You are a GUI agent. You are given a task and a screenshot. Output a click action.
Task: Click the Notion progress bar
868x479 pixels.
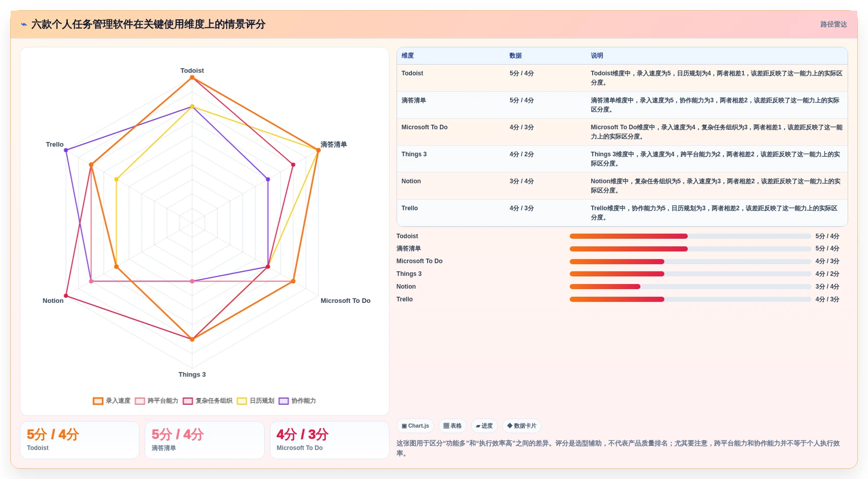(690, 287)
